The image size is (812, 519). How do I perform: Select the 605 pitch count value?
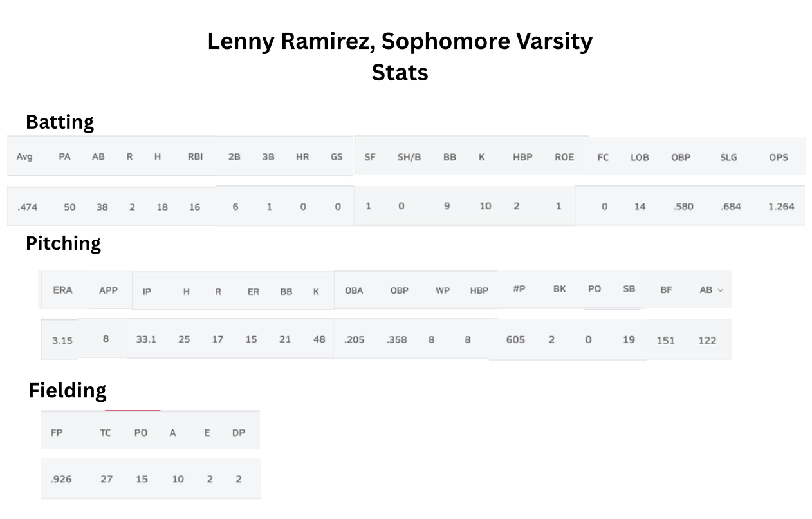(515, 339)
